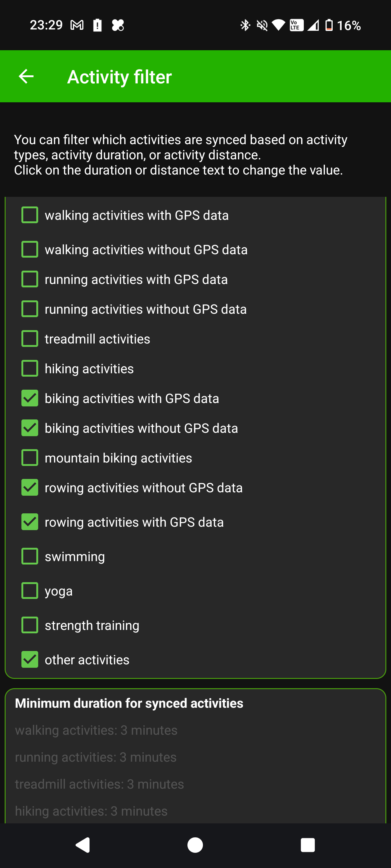Tap the Gmail notification icon

point(77,25)
